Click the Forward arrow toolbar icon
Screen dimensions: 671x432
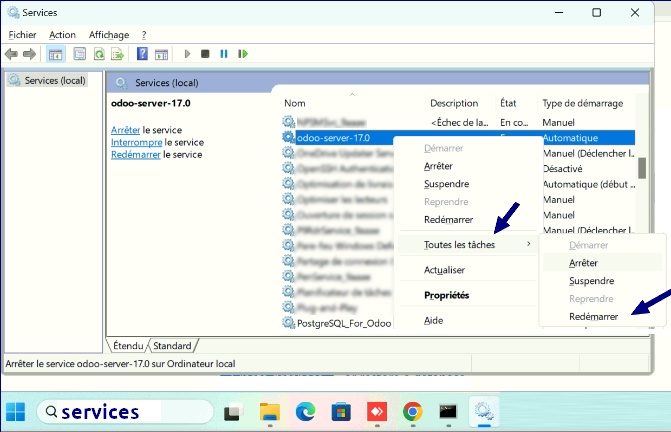click(29, 54)
